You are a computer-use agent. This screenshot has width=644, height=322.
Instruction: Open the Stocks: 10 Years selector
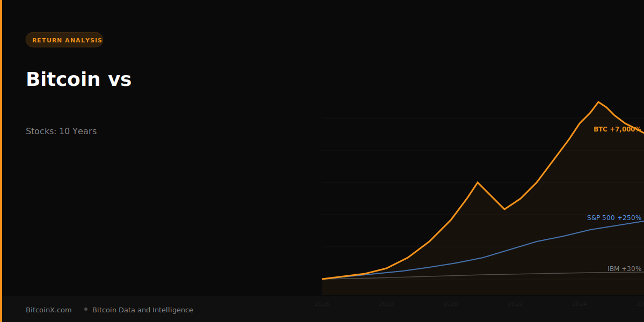pos(61,131)
